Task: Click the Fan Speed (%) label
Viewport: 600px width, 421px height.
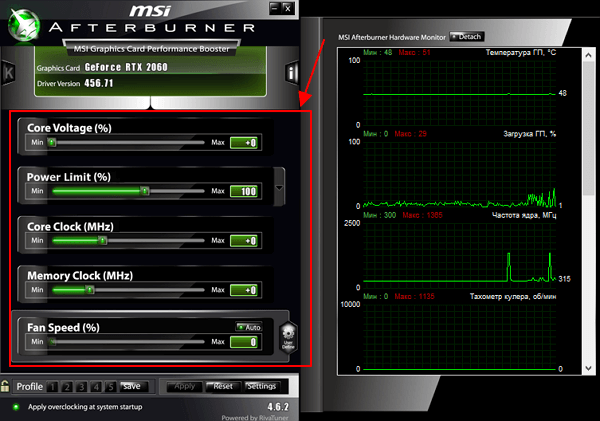Action: click(63, 328)
